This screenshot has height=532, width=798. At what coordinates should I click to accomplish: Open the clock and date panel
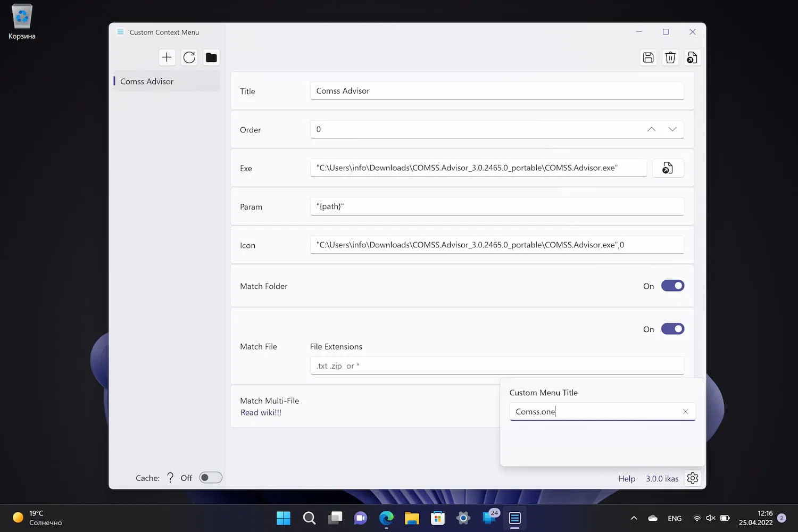coord(755,518)
